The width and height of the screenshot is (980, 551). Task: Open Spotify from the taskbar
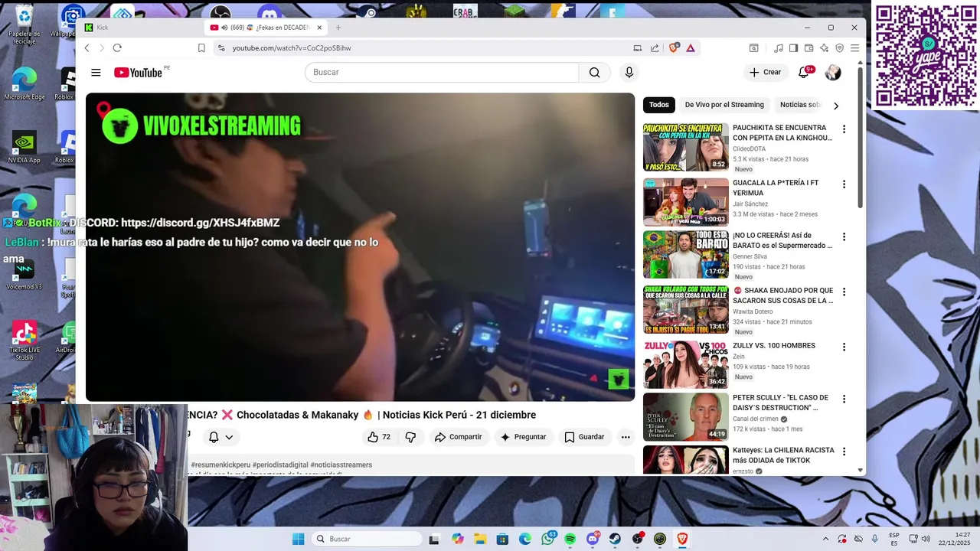[570, 539]
